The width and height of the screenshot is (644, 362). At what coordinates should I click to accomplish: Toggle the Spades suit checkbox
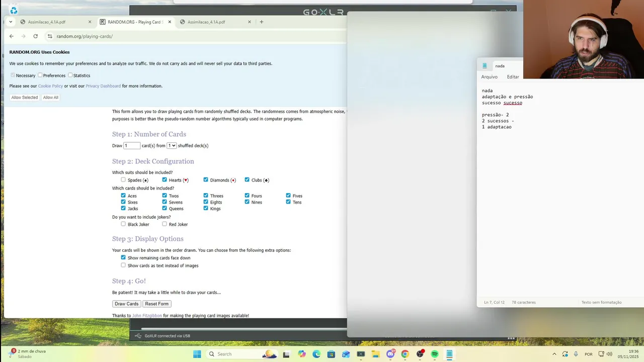(123, 179)
